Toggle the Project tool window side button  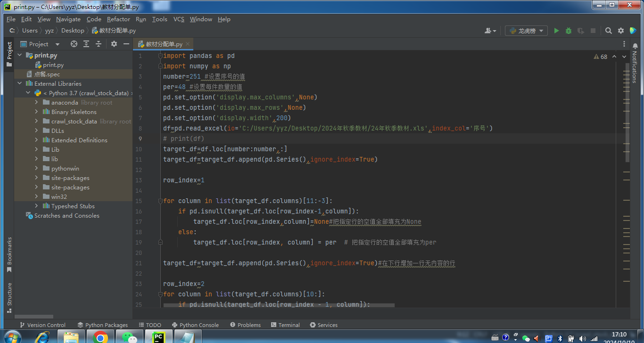click(9, 55)
